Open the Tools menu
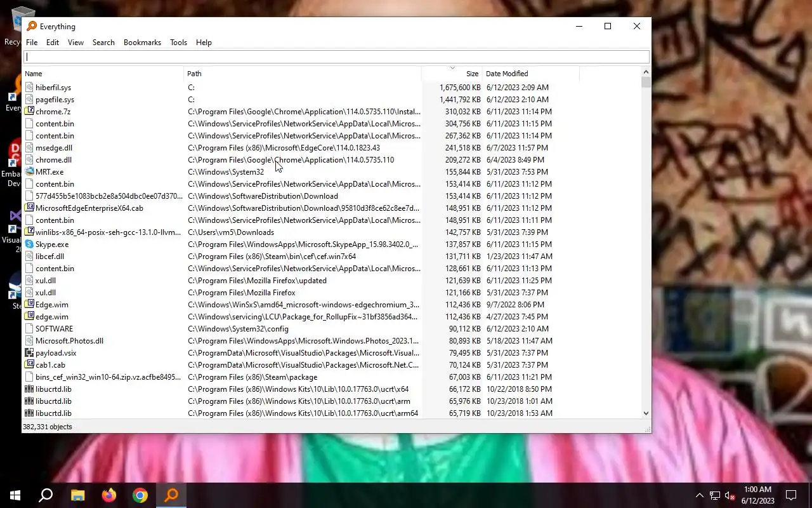Screen dimensions: 812x508 [x=178, y=43]
